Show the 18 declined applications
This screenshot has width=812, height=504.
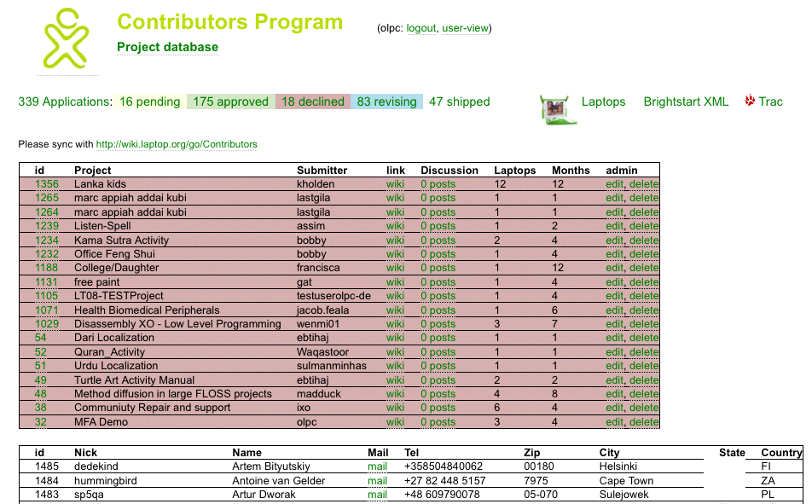coord(313,101)
